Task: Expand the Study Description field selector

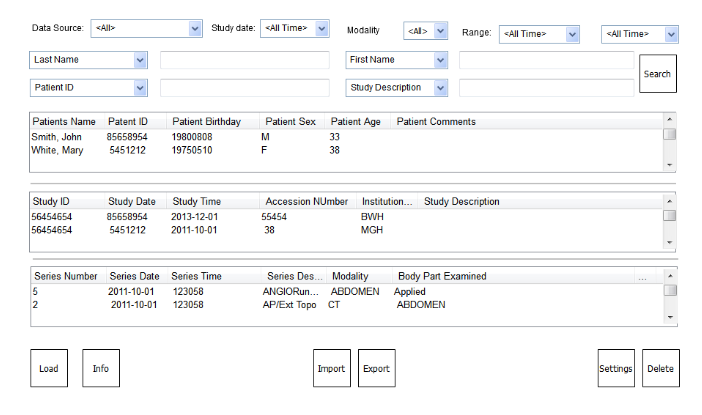Action: click(x=397, y=87)
